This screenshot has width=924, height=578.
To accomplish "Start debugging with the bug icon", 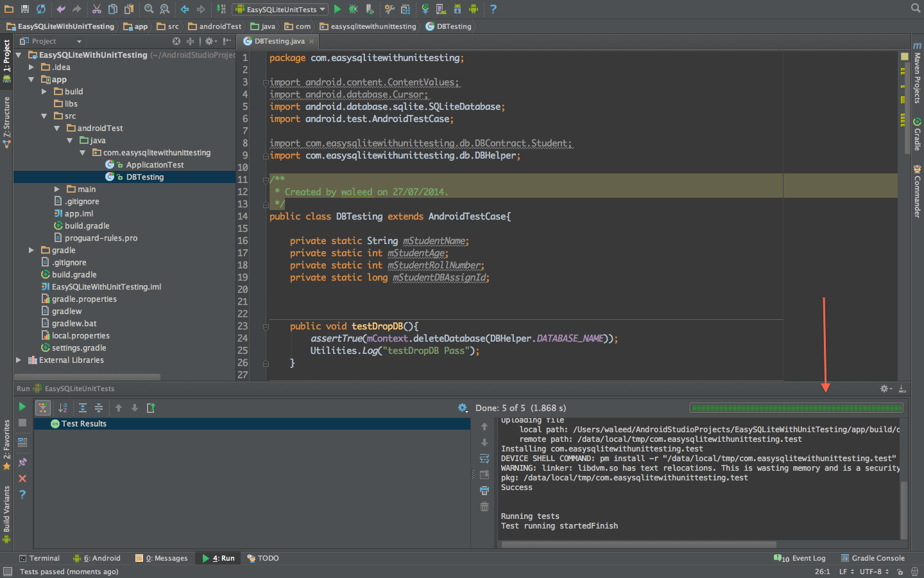I will point(353,9).
